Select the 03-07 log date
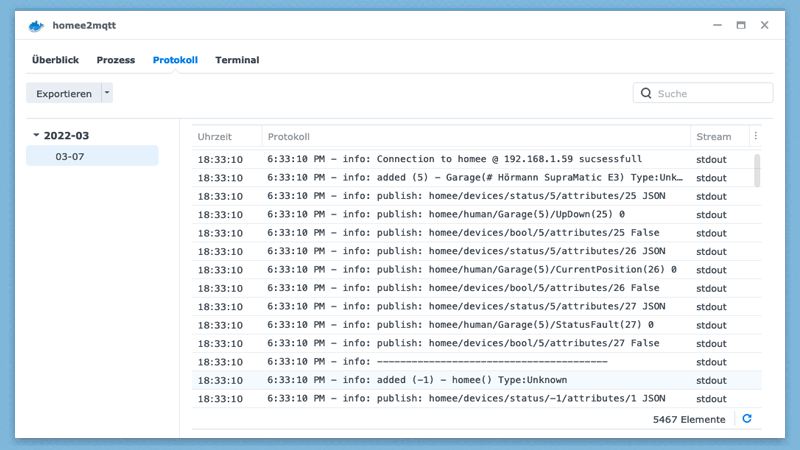Image resolution: width=800 pixels, height=450 pixels. 70,156
